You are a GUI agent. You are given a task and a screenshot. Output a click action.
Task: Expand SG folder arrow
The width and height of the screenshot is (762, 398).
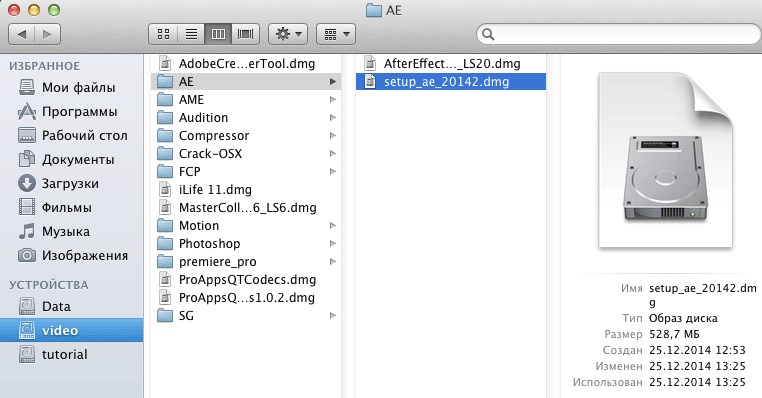[x=333, y=315]
